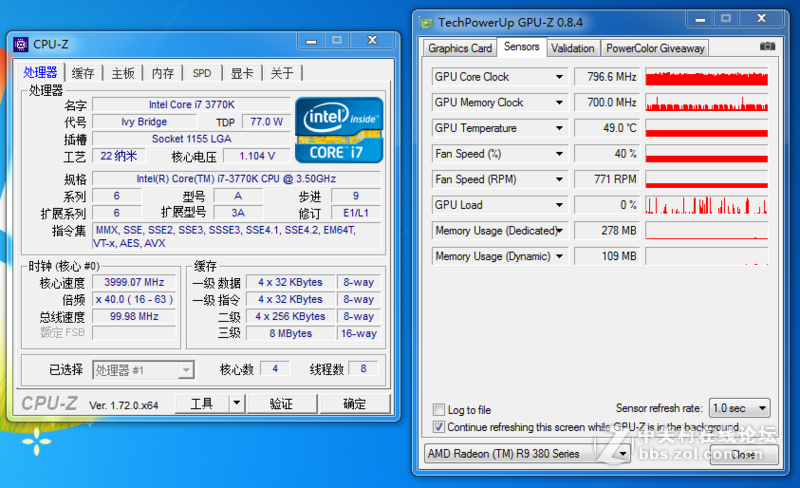Click the 验证 button in CPU-Z
The image size is (800, 488).
pyautogui.click(x=281, y=404)
